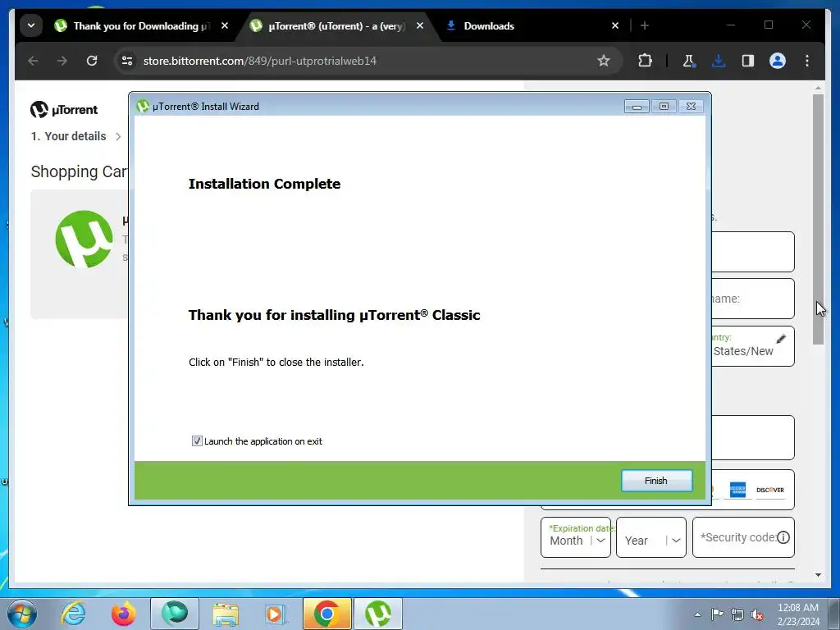Launch Firefox from taskbar
This screenshot has height=630, width=840.
pyautogui.click(x=124, y=614)
